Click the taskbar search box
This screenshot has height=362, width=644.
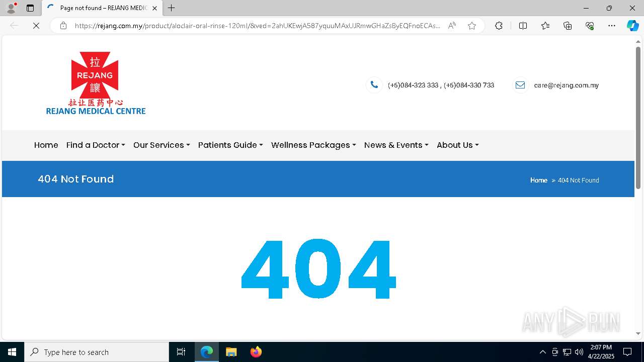(x=97, y=352)
